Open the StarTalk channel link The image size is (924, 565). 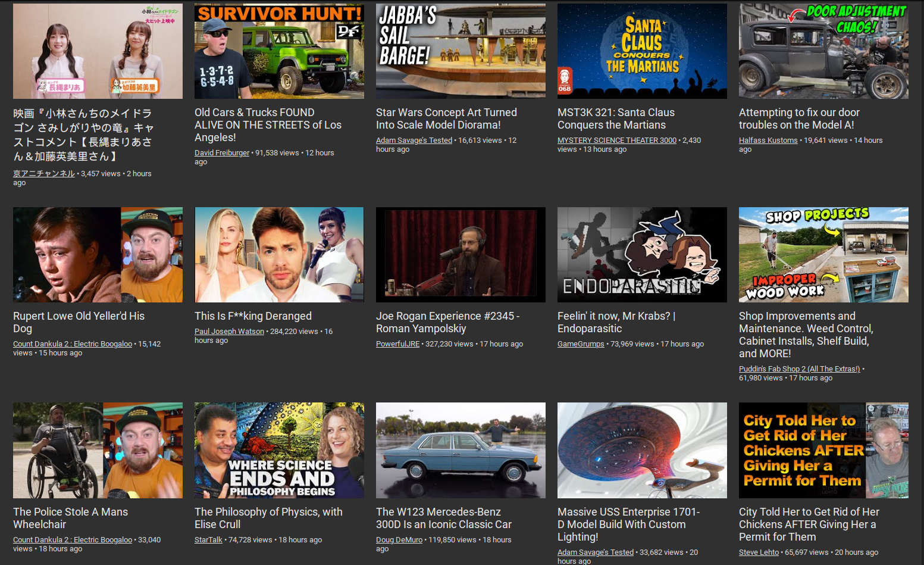(x=208, y=540)
